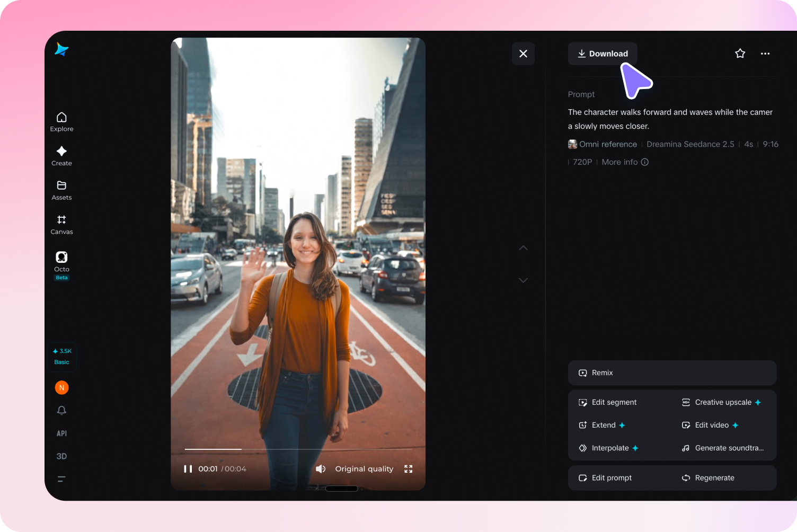Click the Dreamina logo icon

(61, 49)
